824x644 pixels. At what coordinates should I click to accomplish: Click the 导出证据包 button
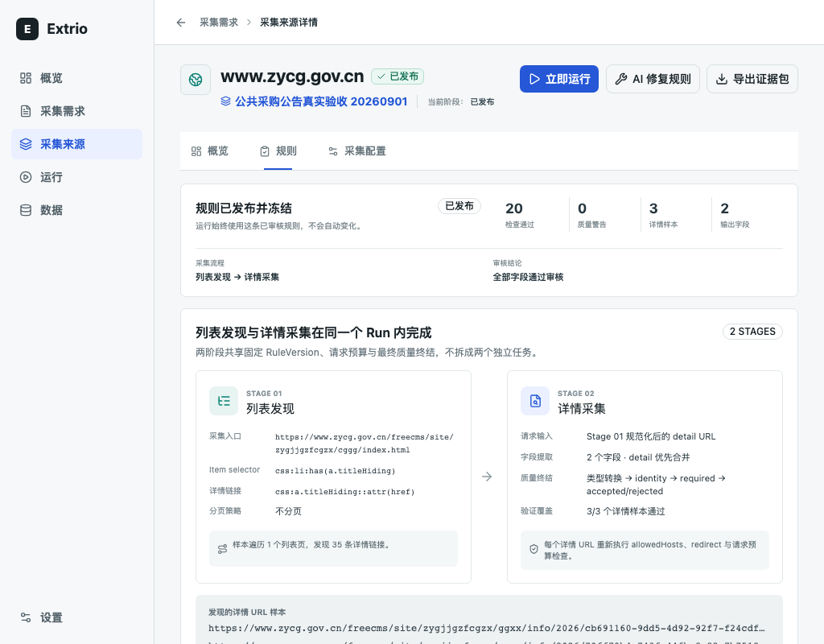752,79
